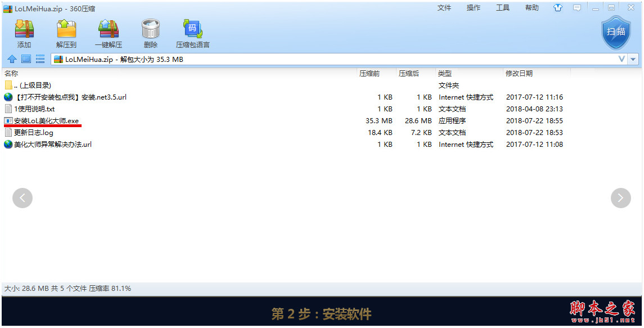Select the 更新日志.log file

[x=29, y=133]
